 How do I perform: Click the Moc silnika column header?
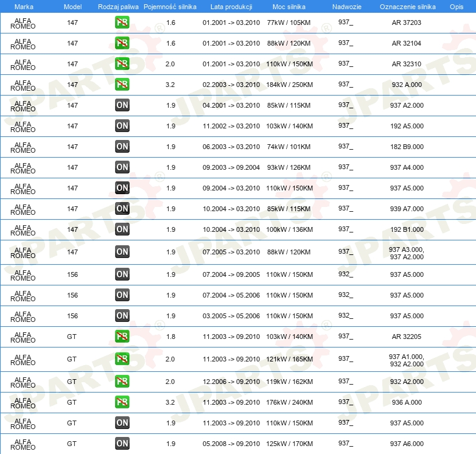[x=289, y=6]
